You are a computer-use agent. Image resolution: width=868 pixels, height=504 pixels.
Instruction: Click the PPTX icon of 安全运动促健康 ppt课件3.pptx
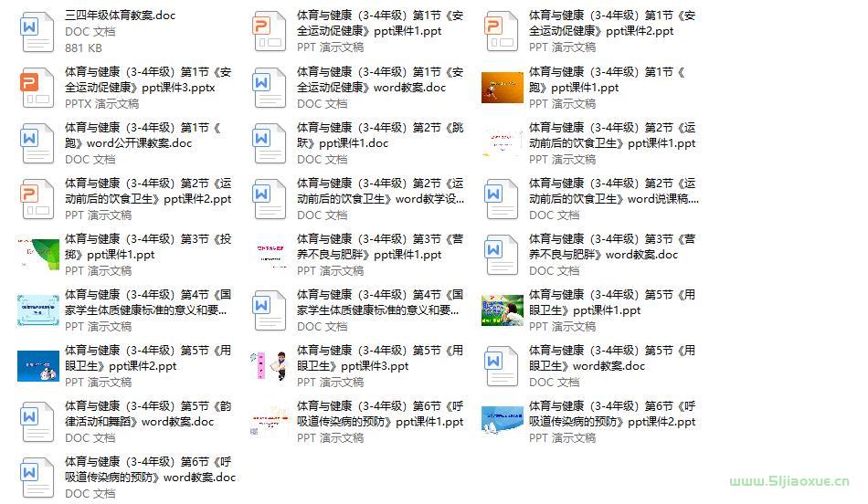(37, 88)
